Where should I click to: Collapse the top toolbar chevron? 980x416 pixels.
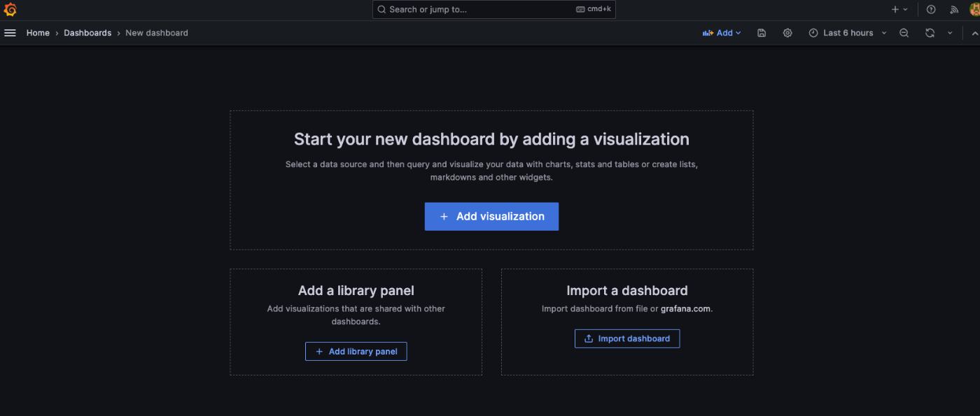coord(975,33)
